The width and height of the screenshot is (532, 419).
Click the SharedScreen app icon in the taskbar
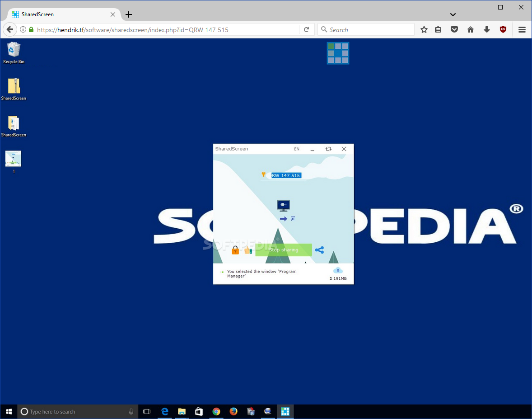285,411
